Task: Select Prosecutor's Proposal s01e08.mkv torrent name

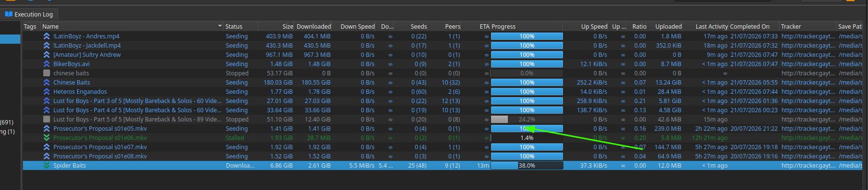Action: 100,156
